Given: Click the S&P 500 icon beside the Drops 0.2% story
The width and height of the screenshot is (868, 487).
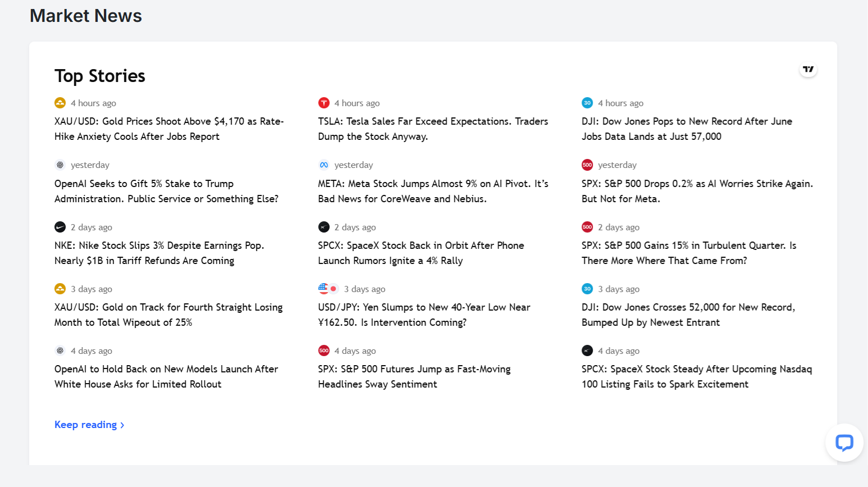Looking at the screenshot, I should [x=587, y=165].
